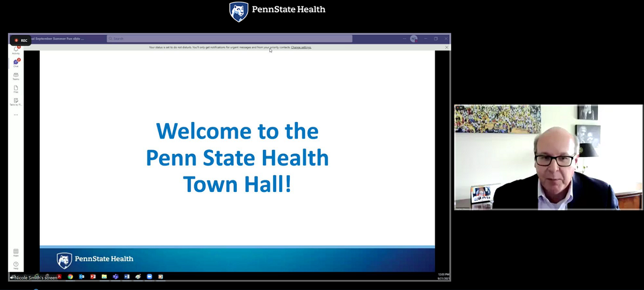Open File Explorer from the taskbar
This screenshot has width=644, height=290.
coord(104,277)
